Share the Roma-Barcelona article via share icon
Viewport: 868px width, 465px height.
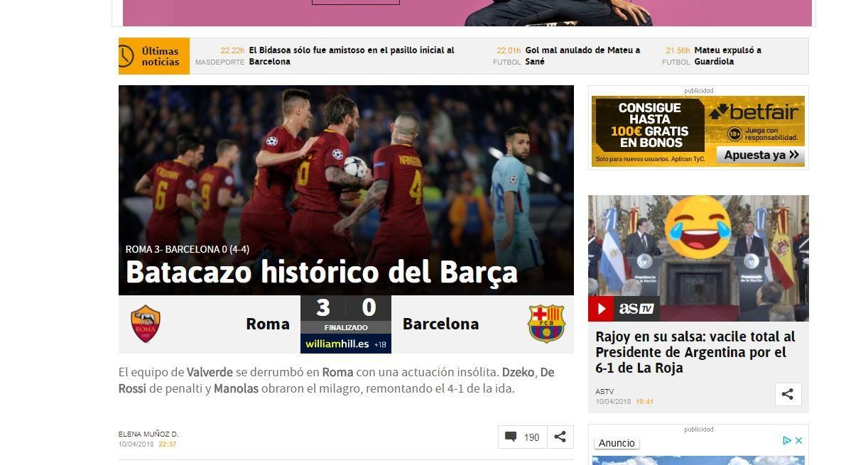(x=560, y=437)
